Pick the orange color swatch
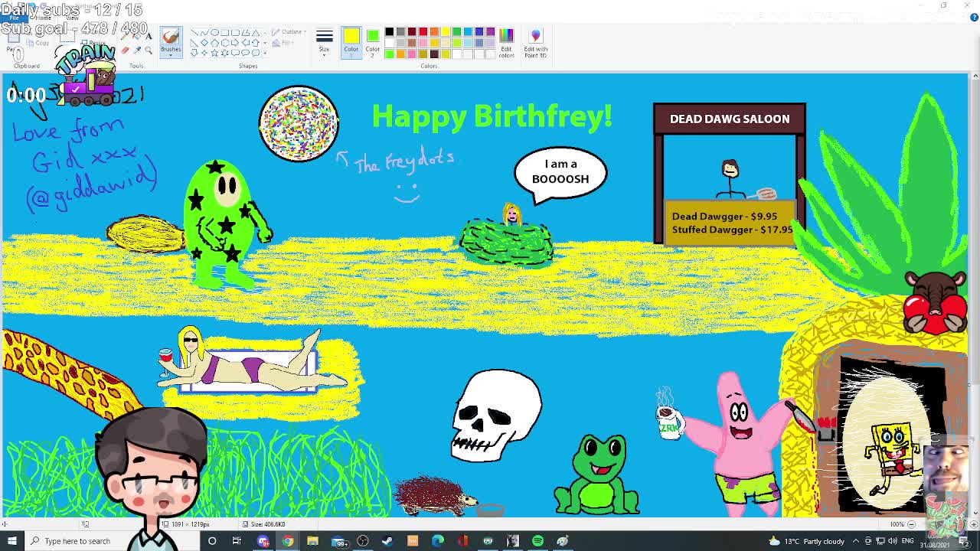The height and width of the screenshot is (551, 980). (x=434, y=32)
